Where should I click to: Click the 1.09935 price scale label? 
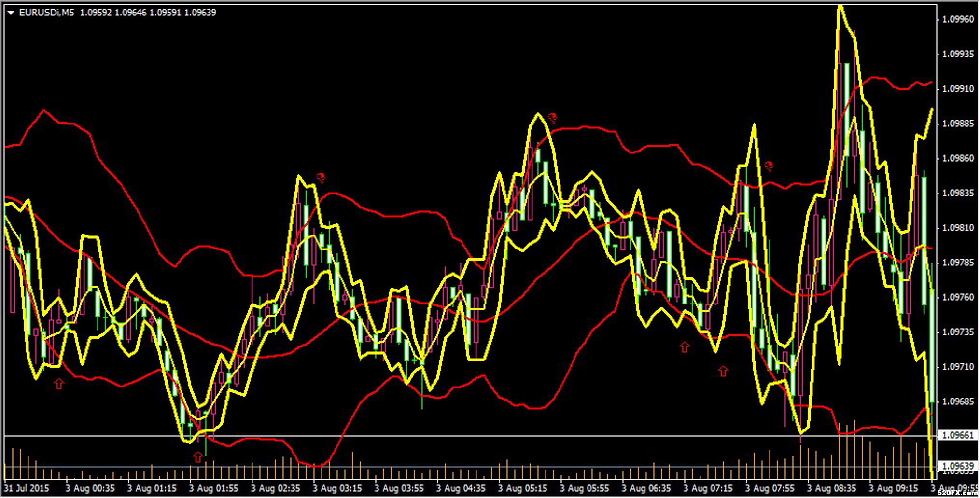[958, 54]
